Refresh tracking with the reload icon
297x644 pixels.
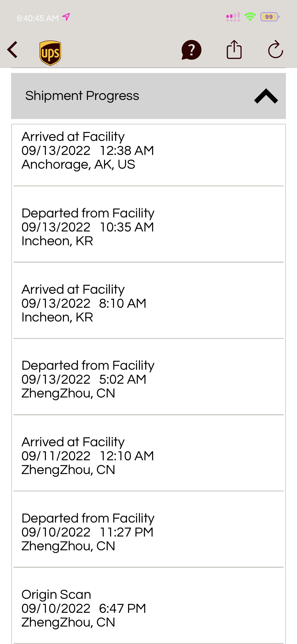pos(276,49)
